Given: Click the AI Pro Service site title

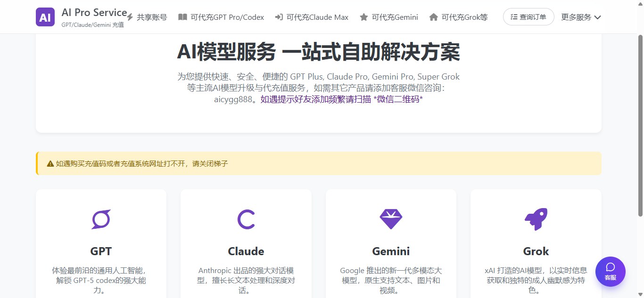Looking at the screenshot, I should 94,13.
